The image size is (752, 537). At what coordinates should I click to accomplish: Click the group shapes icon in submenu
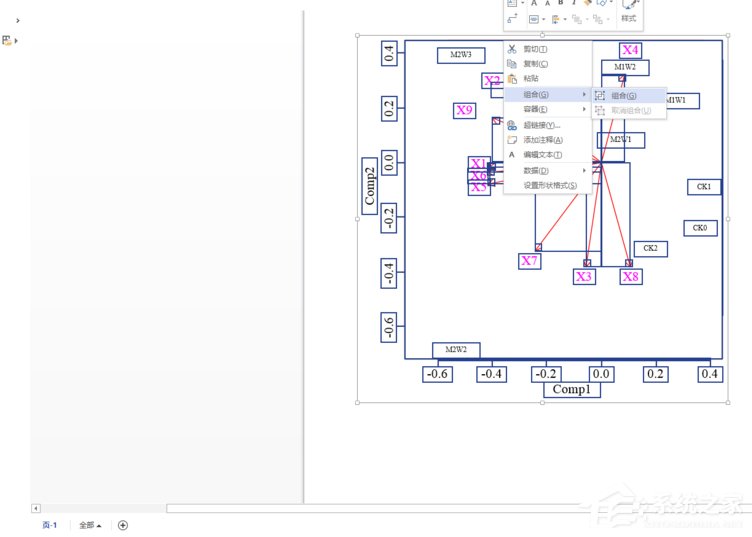pyautogui.click(x=600, y=95)
